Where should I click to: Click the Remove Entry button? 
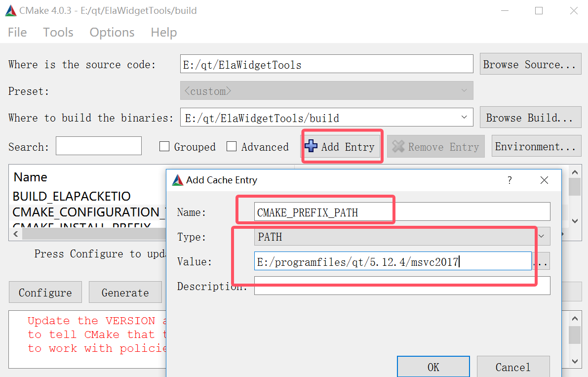436,146
